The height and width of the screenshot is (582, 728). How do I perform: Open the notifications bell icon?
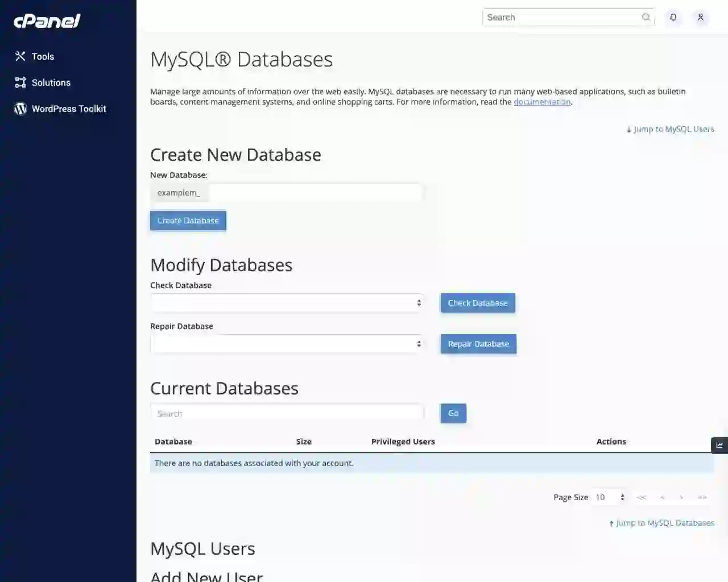coord(673,17)
